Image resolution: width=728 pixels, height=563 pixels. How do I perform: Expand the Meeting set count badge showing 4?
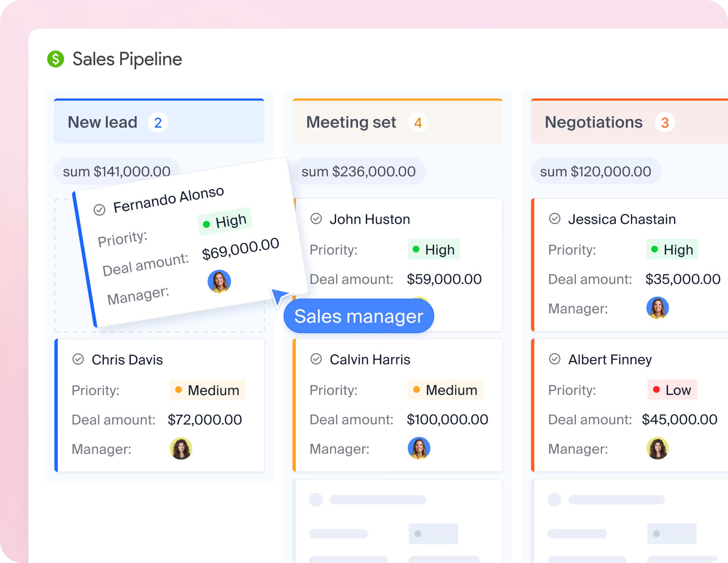(418, 122)
